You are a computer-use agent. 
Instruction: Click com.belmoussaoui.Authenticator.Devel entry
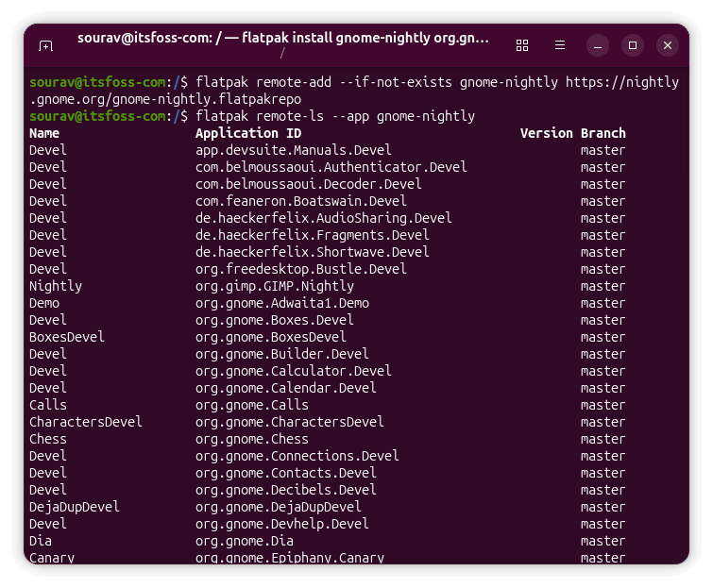click(x=331, y=167)
